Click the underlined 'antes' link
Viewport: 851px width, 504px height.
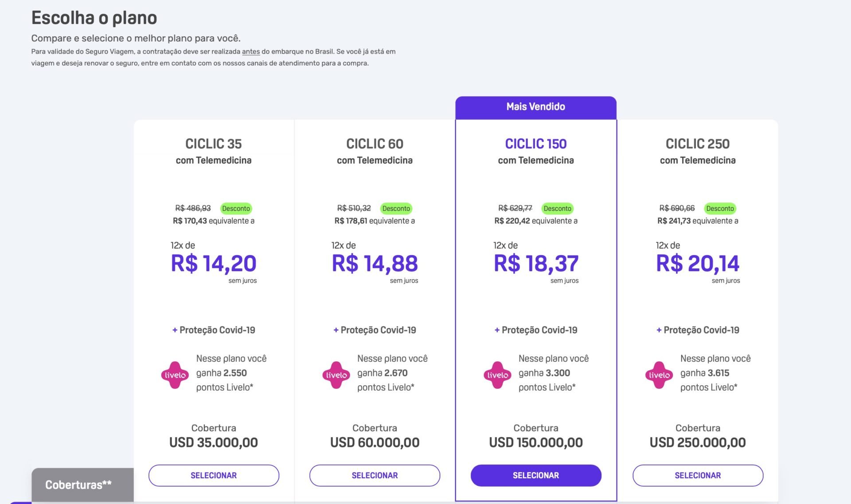point(251,51)
